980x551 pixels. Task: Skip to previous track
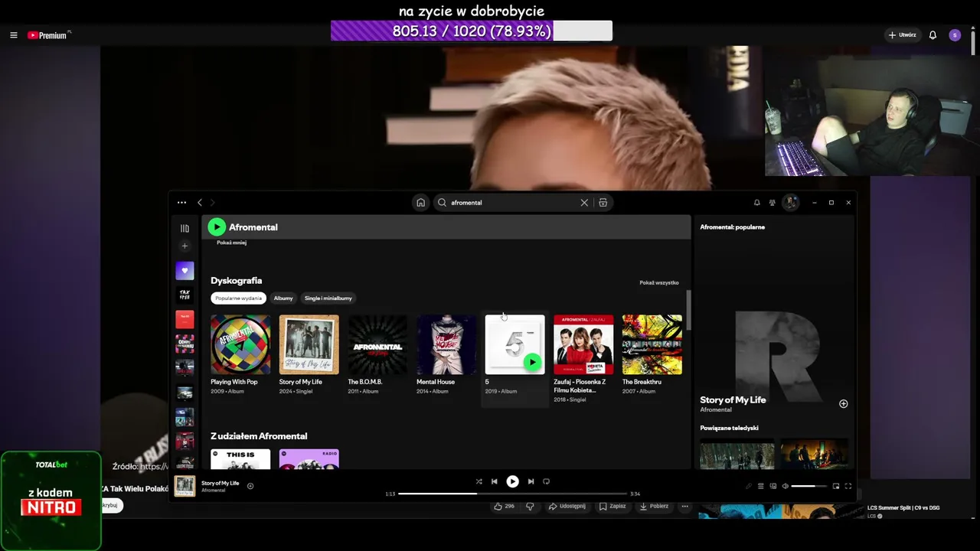point(495,481)
